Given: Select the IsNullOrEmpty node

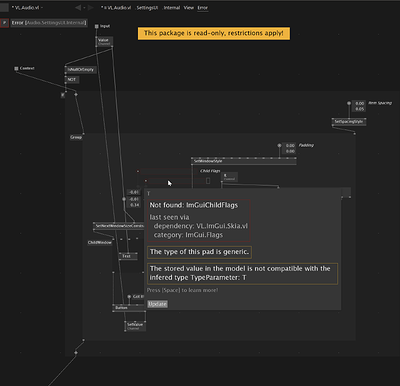Looking at the screenshot, I should point(81,70).
